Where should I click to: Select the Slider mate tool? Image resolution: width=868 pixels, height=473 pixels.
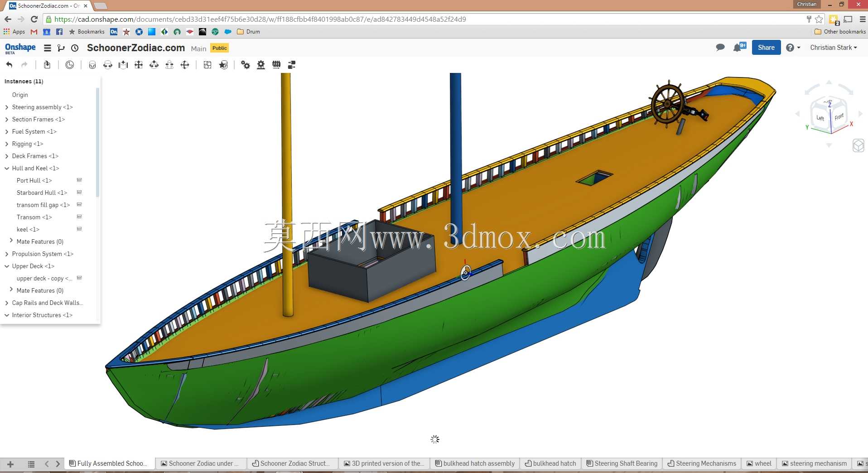tap(123, 65)
